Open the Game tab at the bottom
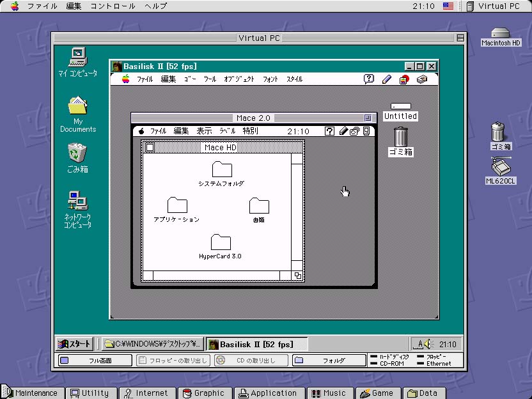Screen dimensions: 532x399 pyautogui.click(x=378, y=393)
